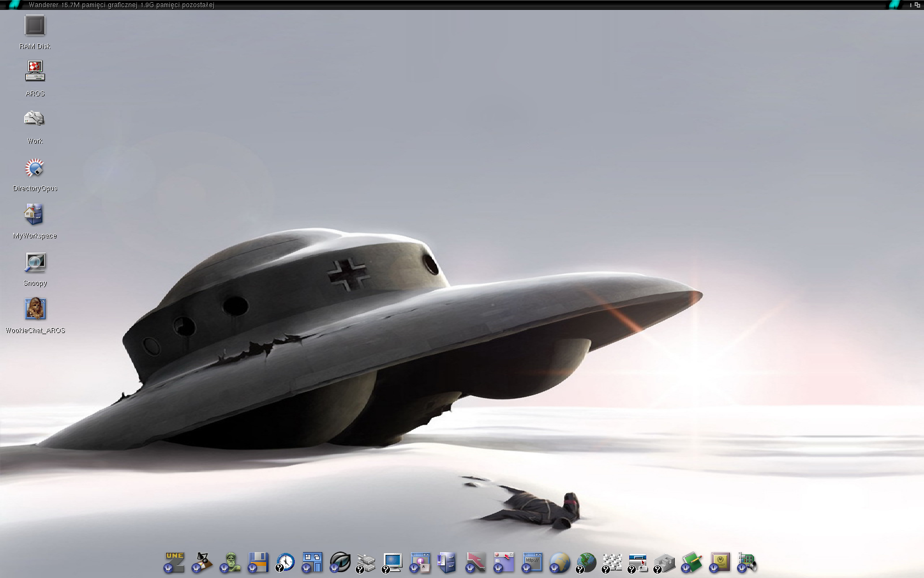Click the blue-gold Earth globe dock icon
Viewport: 924px width, 578px height.
[x=559, y=563]
